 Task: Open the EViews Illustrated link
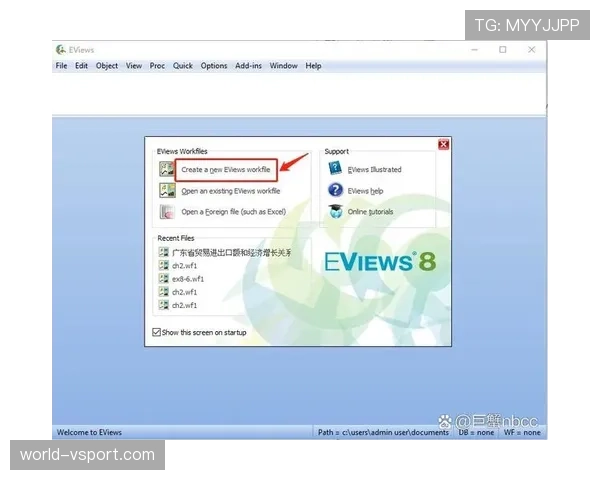coord(374,170)
